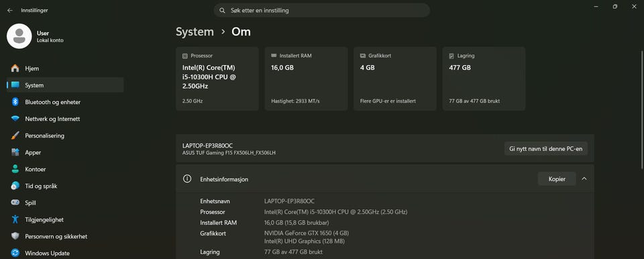This screenshot has height=259, width=644.
Task: Select the System monitor icon
Action: (x=15, y=85)
